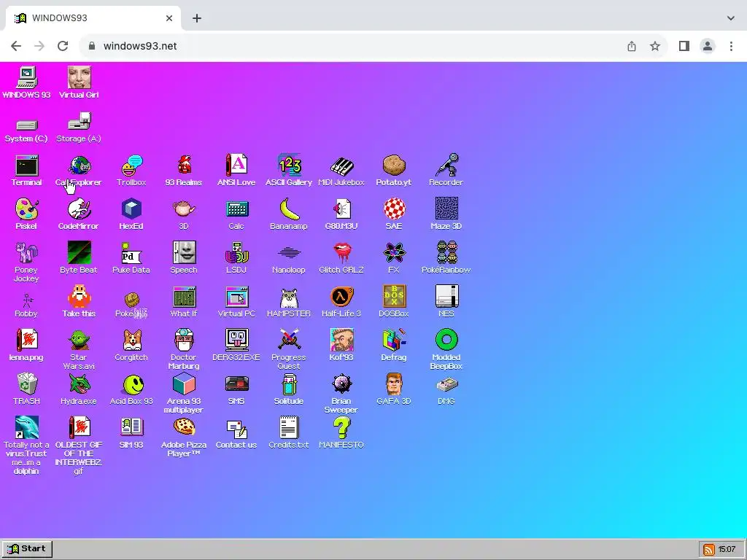This screenshot has width=747, height=560.
Task: Open the LSDJ icon
Action: [x=236, y=253]
